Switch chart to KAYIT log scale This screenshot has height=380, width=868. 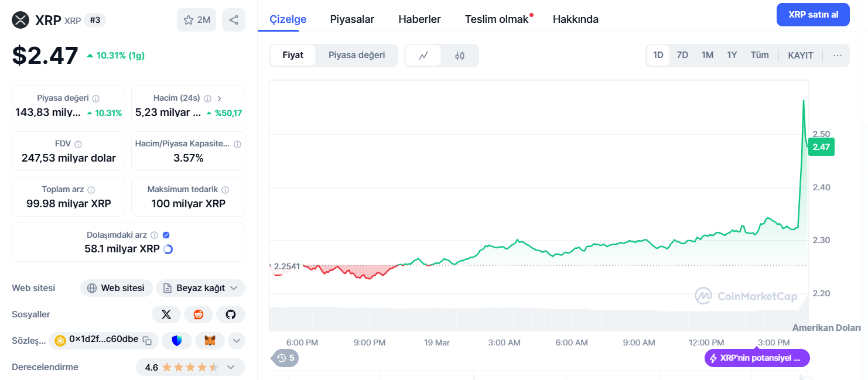(801, 56)
